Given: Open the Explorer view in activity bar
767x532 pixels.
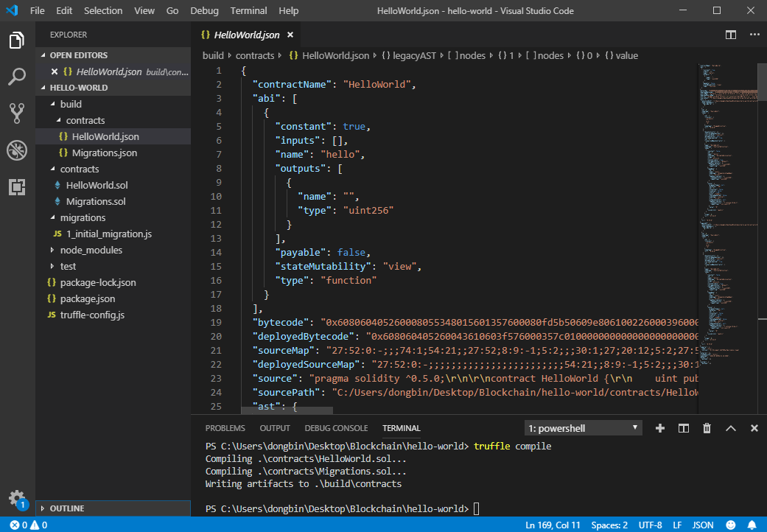Looking at the screenshot, I should [17, 40].
